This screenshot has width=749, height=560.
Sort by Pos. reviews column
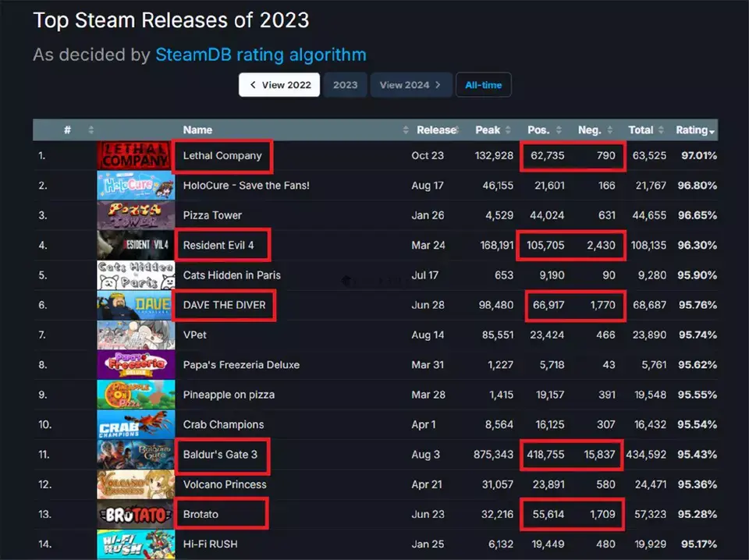538,129
